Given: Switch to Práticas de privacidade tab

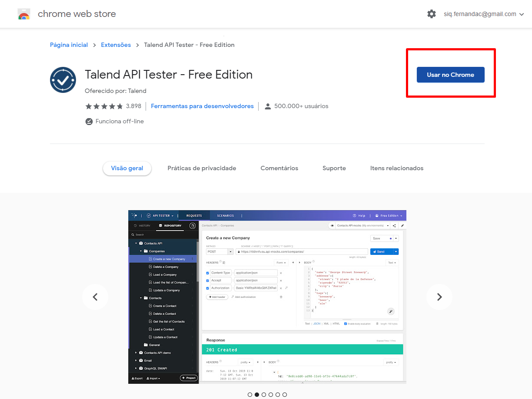Looking at the screenshot, I should pyautogui.click(x=202, y=168).
